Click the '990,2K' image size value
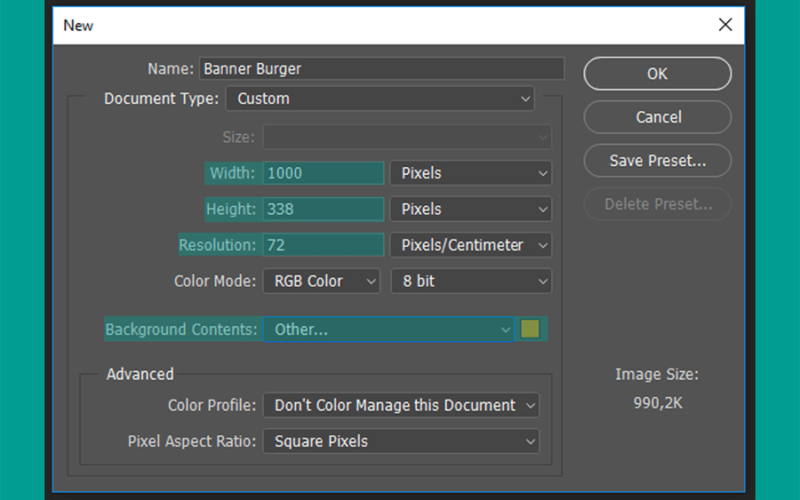Screen dimensions: 800x500 pos(658,403)
